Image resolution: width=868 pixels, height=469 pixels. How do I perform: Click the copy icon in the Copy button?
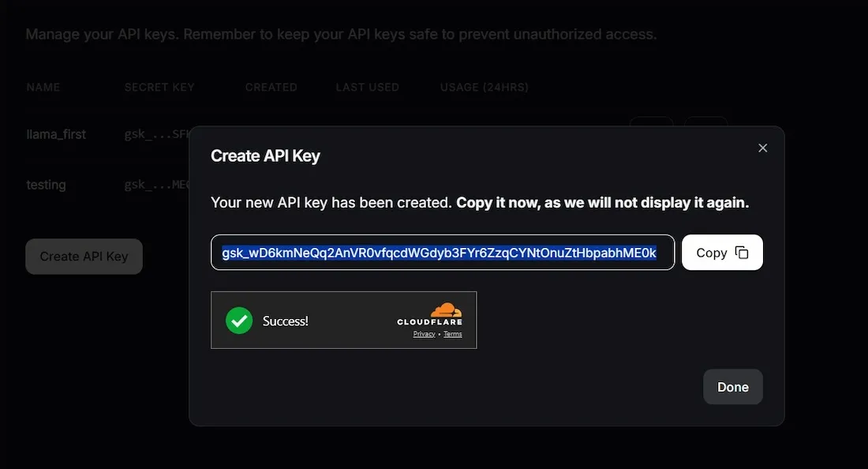coord(742,253)
